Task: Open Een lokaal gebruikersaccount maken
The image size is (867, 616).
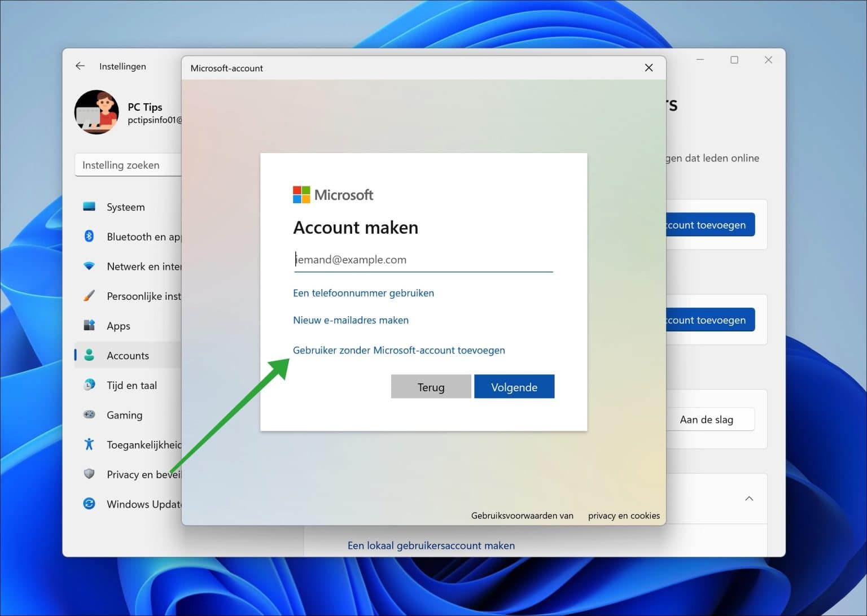Action: click(x=431, y=545)
